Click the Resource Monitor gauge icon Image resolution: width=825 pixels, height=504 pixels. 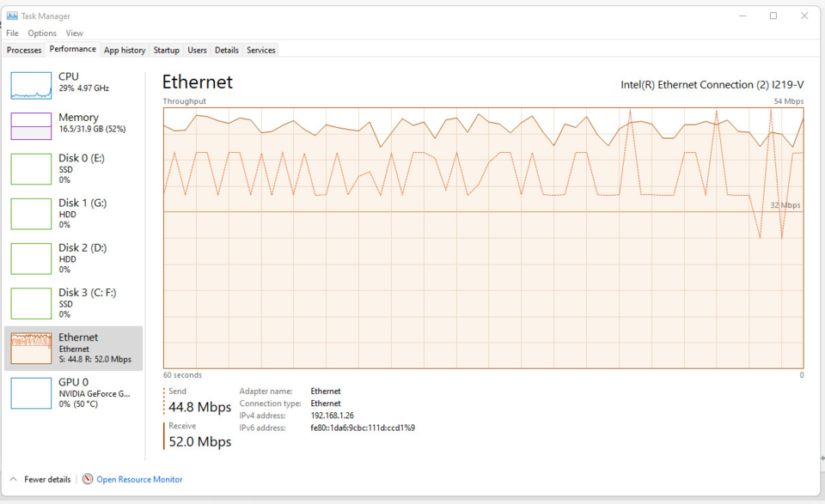[88, 479]
